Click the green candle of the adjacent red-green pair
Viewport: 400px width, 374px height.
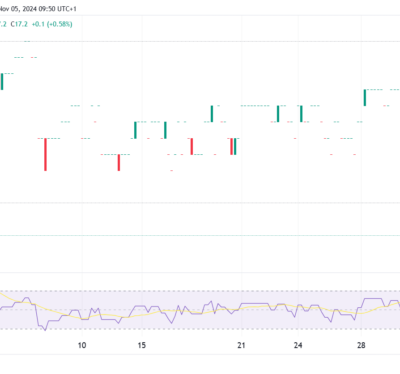tap(235, 146)
